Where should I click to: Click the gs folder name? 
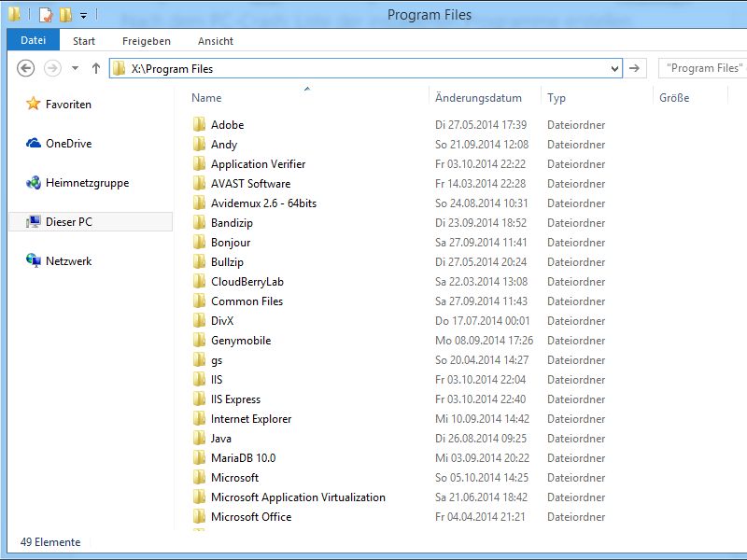[217, 360]
